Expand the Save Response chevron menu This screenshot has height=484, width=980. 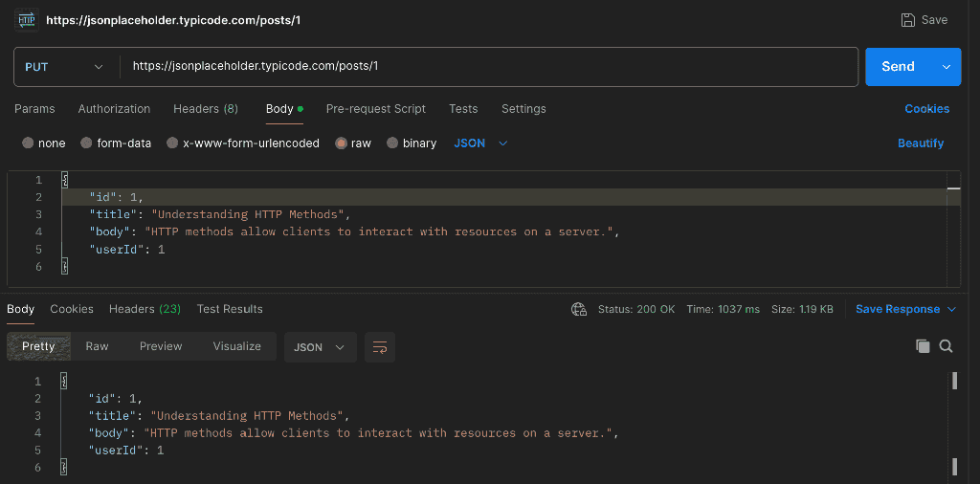(952, 309)
